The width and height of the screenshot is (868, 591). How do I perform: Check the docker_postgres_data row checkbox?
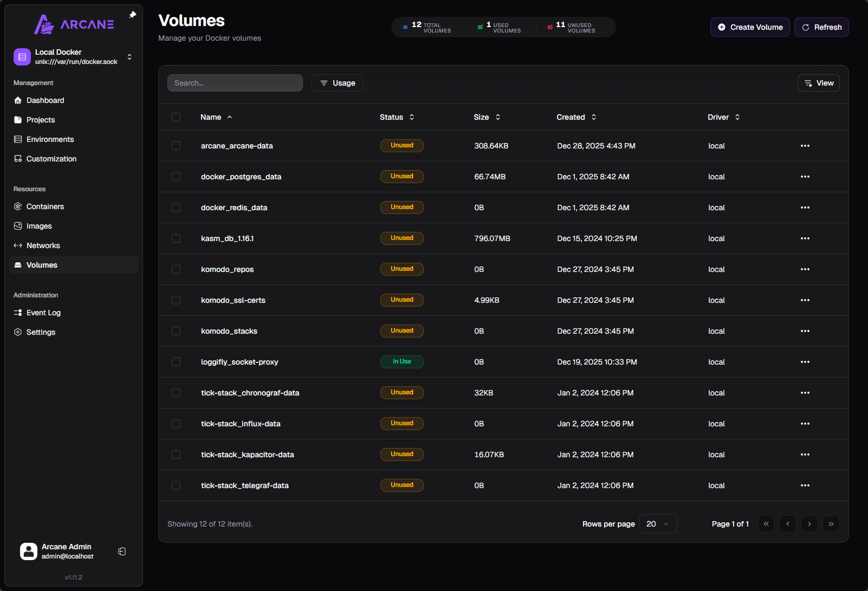[x=176, y=177]
